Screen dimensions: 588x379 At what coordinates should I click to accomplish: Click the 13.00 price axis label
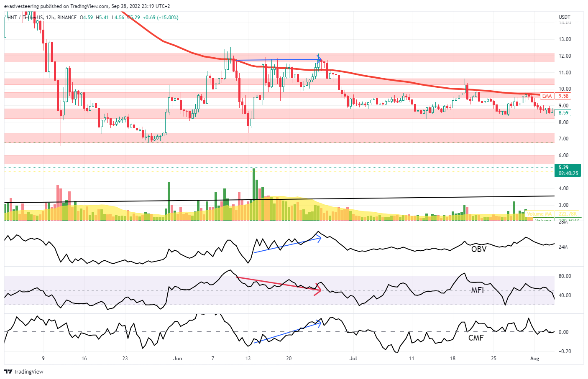(565, 39)
